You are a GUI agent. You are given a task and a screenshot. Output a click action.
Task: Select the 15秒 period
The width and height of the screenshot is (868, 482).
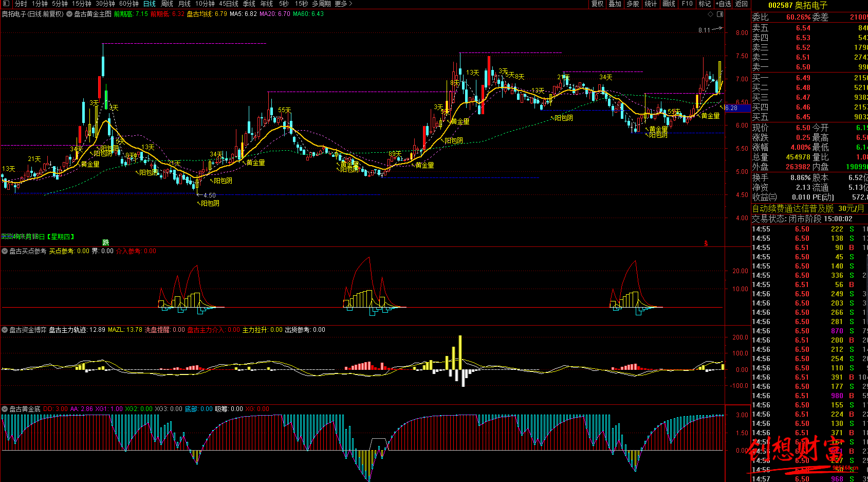(301, 4)
